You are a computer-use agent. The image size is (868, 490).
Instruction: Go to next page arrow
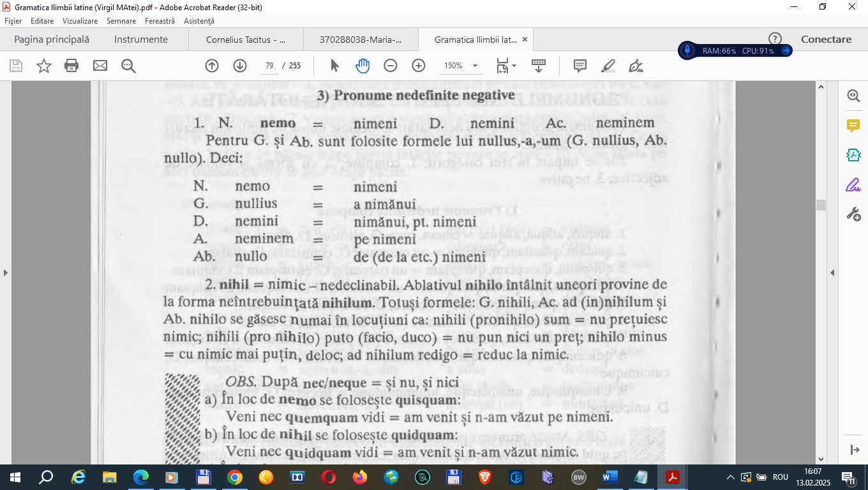pyautogui.click(x=240, y=66)
